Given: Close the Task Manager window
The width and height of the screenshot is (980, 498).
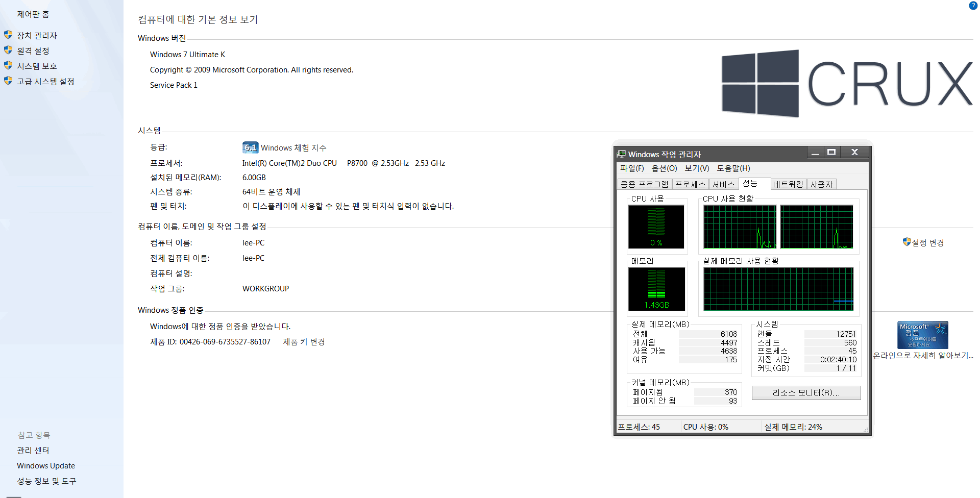Looking at the screenshot, I should 854,153.
